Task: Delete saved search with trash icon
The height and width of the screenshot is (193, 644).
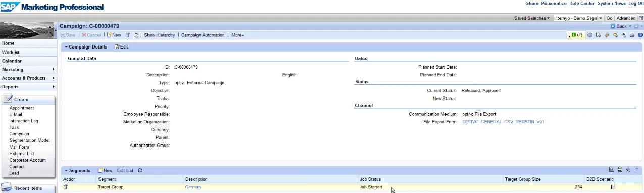Action: (x=641, y=18)
